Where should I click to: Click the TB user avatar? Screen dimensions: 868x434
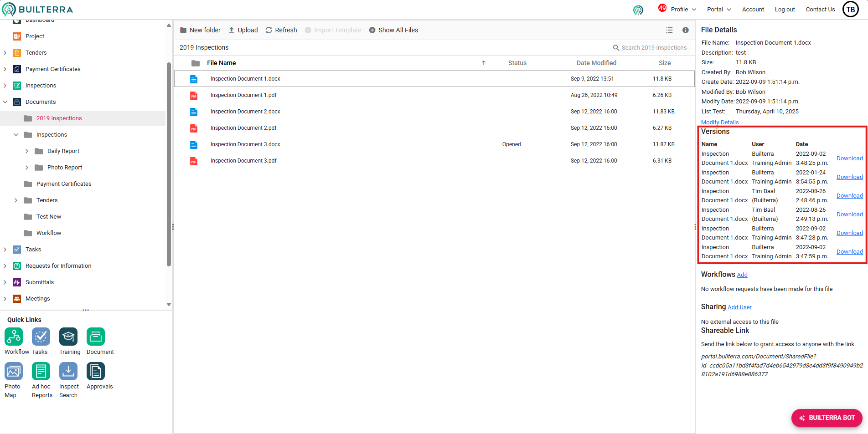click(851, 9)
